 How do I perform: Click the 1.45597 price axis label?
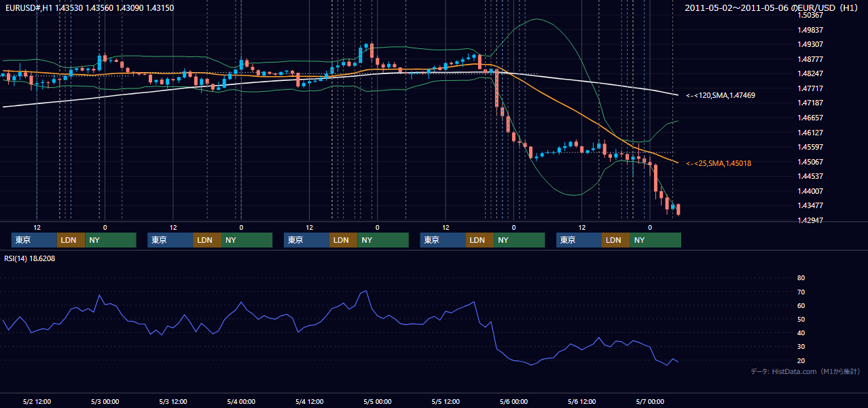tap(810, 147)
